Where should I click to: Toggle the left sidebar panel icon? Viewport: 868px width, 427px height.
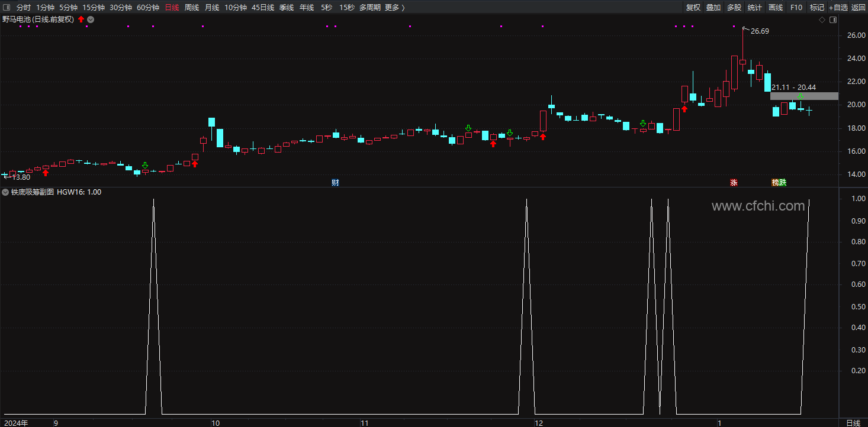coord(7,8)
